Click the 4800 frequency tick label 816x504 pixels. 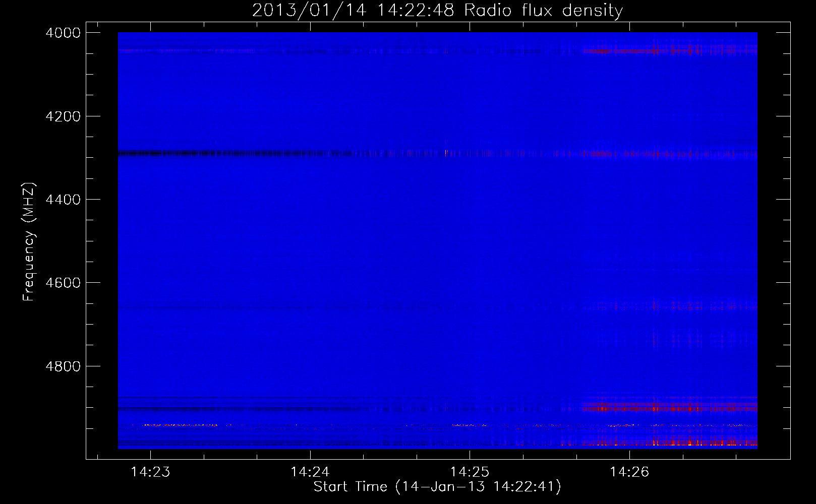tap(63, 366)
